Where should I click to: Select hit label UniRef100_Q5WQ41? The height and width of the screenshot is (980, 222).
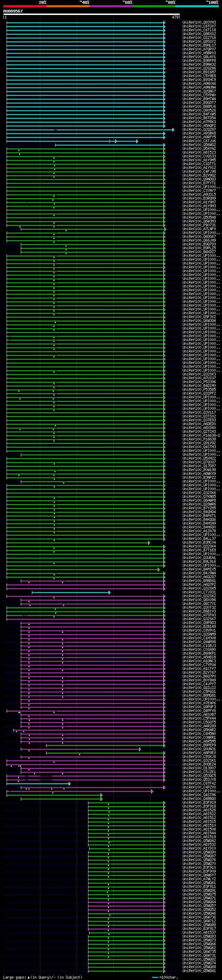[x=199, y=971]
